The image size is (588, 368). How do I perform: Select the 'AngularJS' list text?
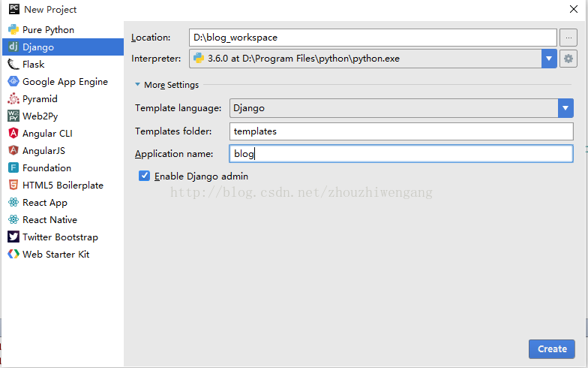click(x=43, y=150)
